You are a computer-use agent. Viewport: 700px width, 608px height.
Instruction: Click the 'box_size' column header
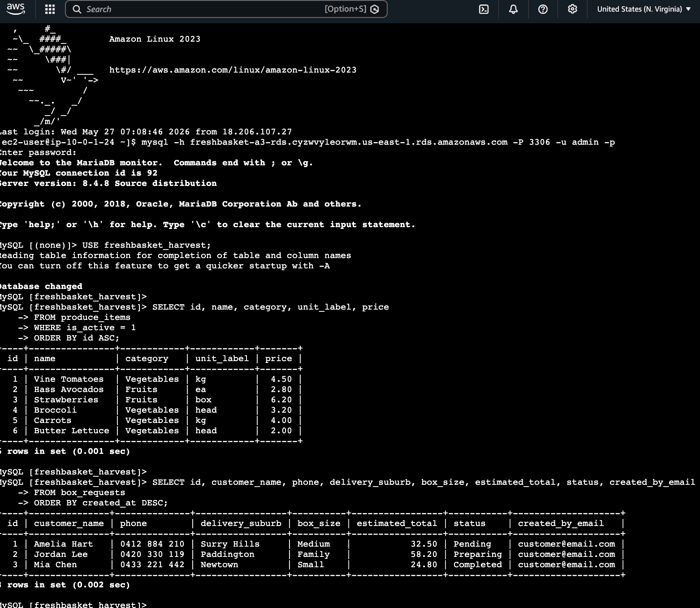tap(319, 523)
